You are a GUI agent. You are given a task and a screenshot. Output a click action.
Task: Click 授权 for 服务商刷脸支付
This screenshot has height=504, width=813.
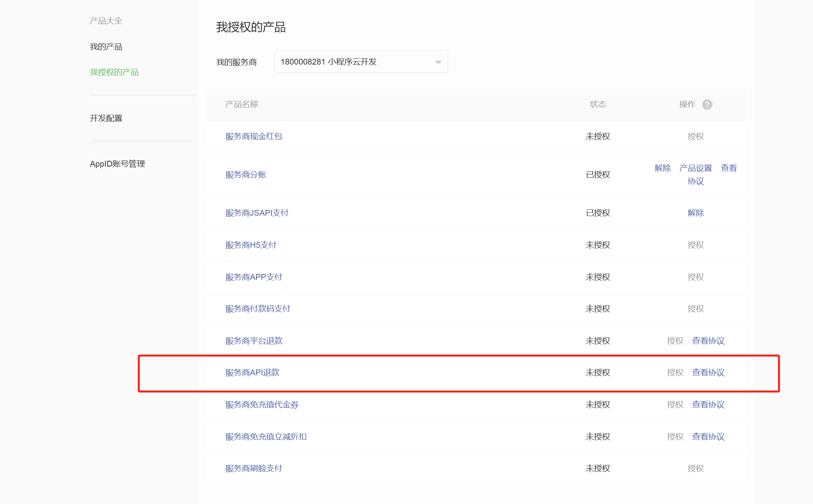[x=695, y=468]
